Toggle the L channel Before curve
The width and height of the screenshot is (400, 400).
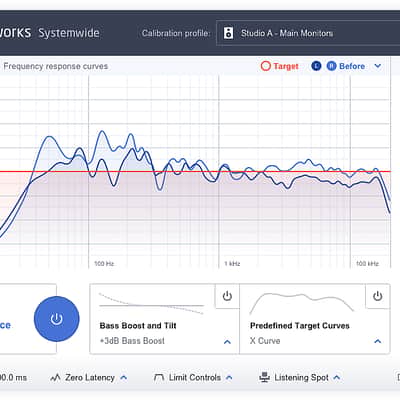316,66
